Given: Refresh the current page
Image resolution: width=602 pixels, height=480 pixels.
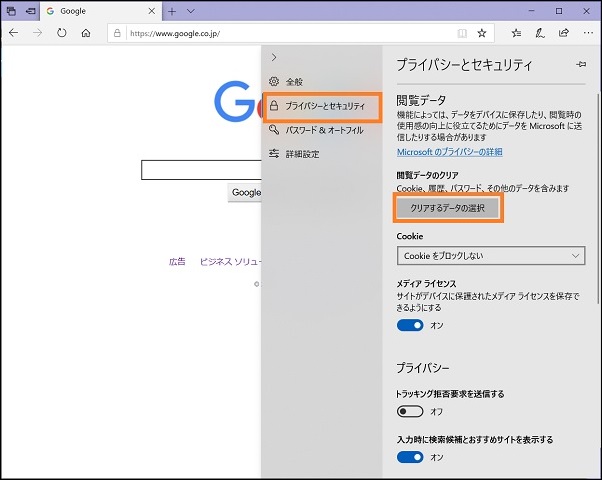Looking at the screenshot, I should click(x=62, y=32).
